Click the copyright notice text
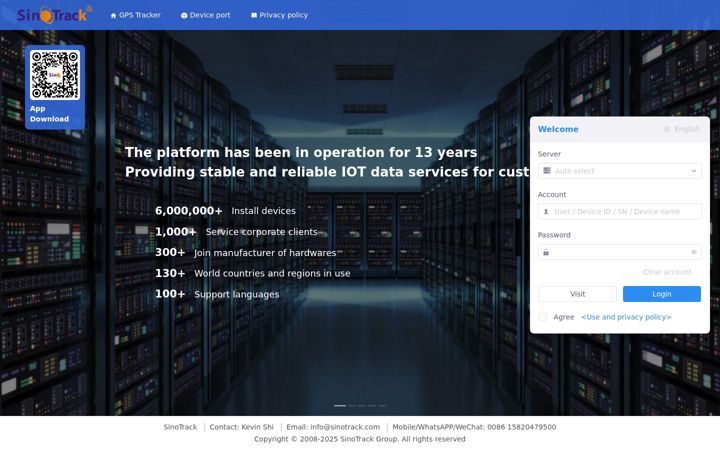Image resolution: width=720 pixels, height=450 pixels. [360, 439]
